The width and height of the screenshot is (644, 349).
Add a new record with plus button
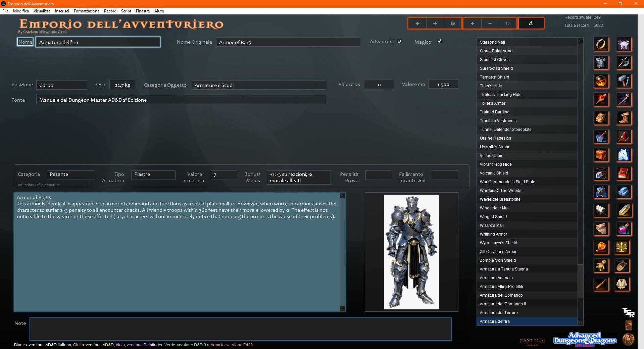(x=472, y=23)
